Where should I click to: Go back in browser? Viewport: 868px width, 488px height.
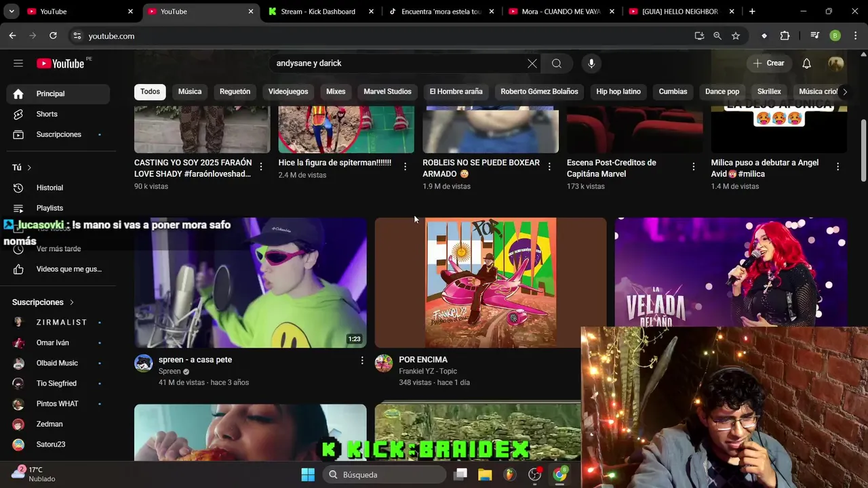12,36
